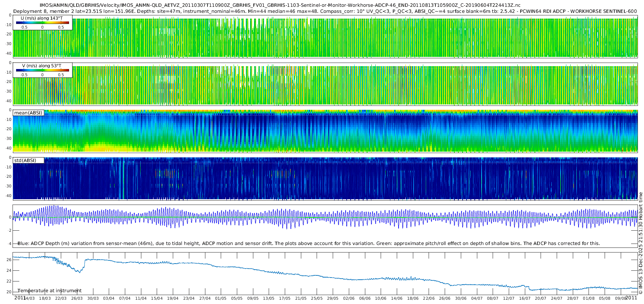The height and width of the screenshot is (304, 644).
Task: Click the blue ADCP Depth caption text
Action: pyautogui.click(x=308, y=243)
